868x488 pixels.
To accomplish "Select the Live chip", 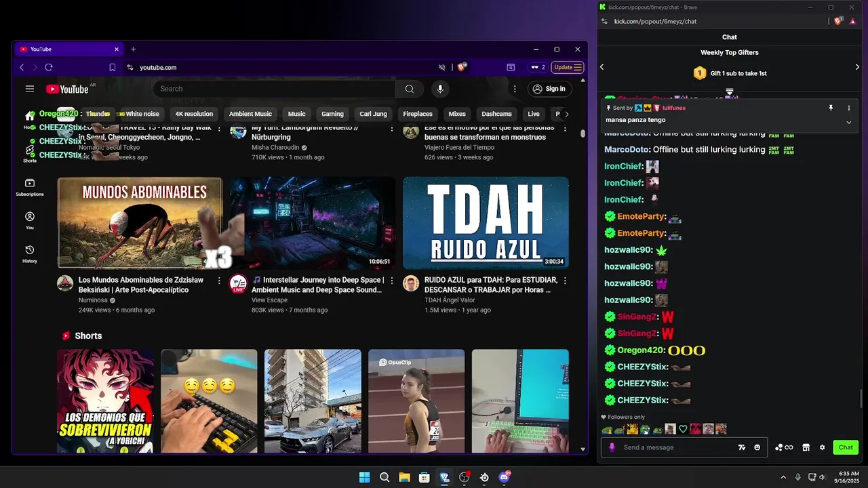I will 534,114.
